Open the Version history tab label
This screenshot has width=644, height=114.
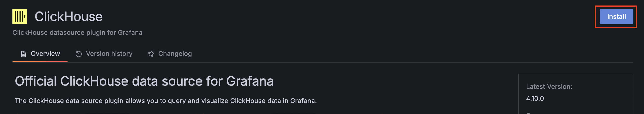point(109,54)
